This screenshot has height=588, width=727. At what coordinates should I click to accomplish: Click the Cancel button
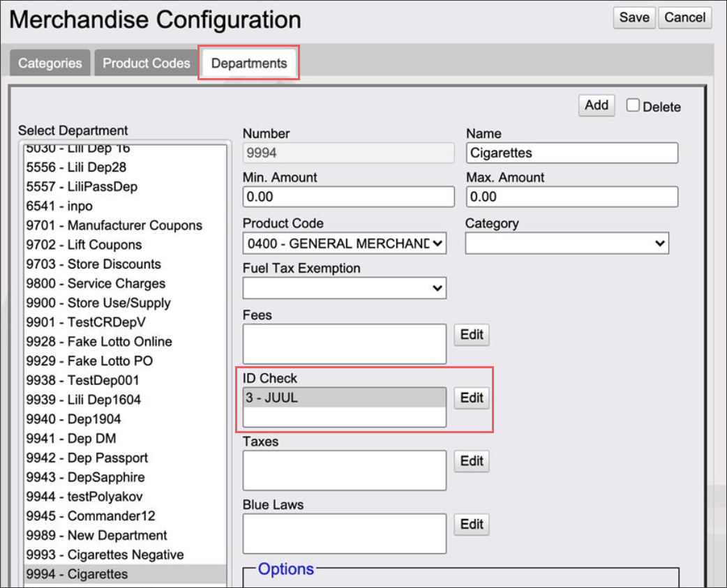[684, 18]
